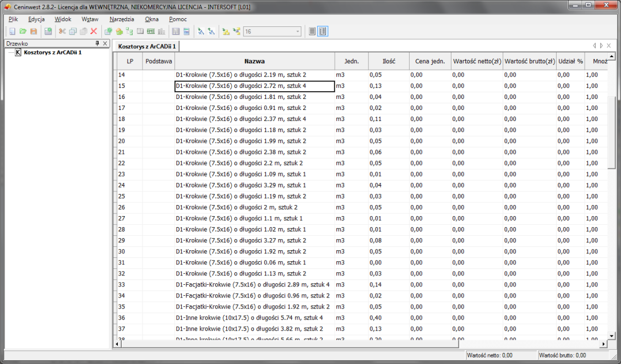
Task: Click the green starburst new item icon
Action: point(108,31)
